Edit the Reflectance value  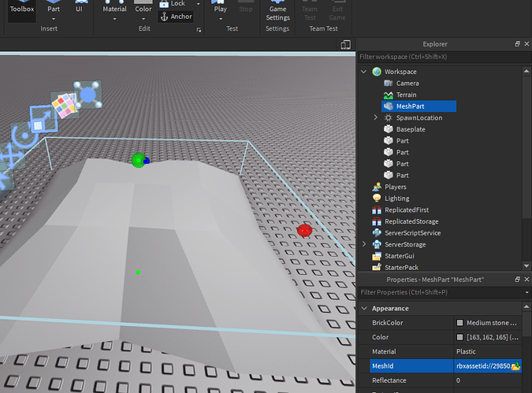[488, 380]
